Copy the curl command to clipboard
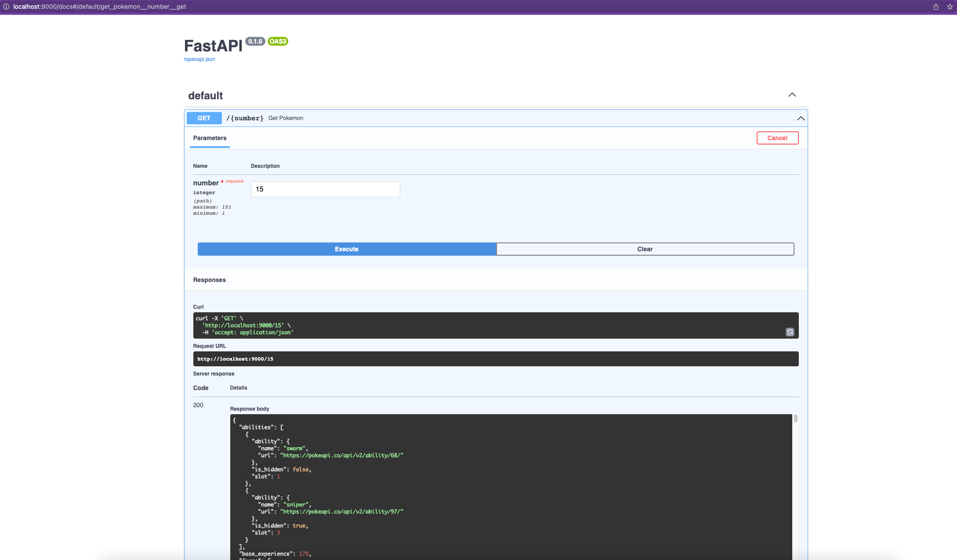The width and height of the screenshot is (957, 560). point(790,332)
